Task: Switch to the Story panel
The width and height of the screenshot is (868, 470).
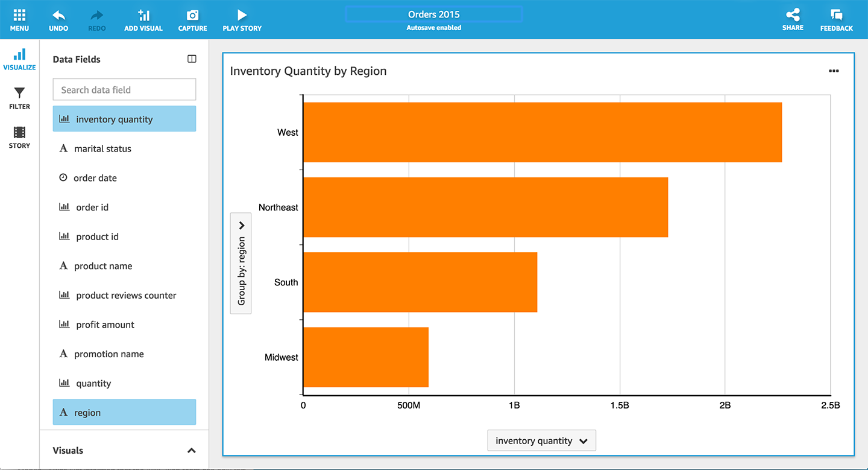Action: [19, 136]
